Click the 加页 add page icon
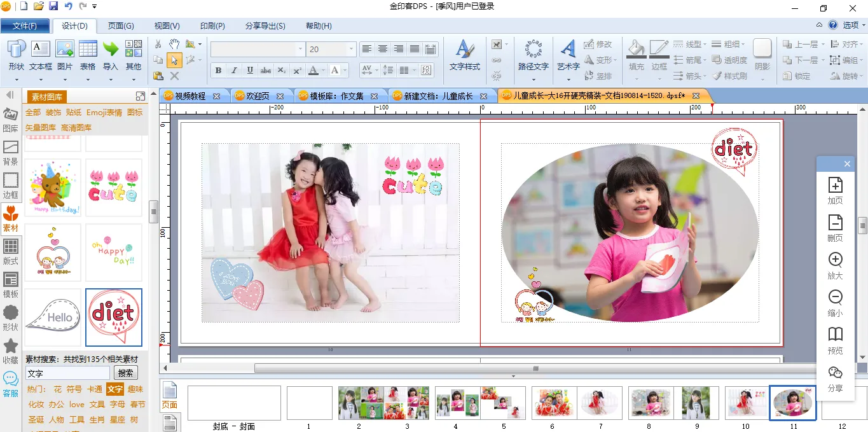This screenshot has width=868, height=432. (835, 190)
